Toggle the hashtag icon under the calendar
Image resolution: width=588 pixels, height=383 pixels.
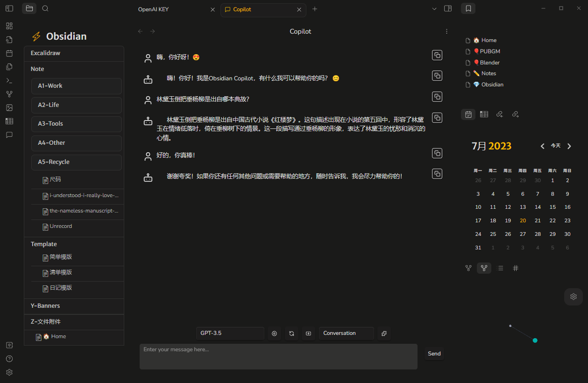point(516,268)
